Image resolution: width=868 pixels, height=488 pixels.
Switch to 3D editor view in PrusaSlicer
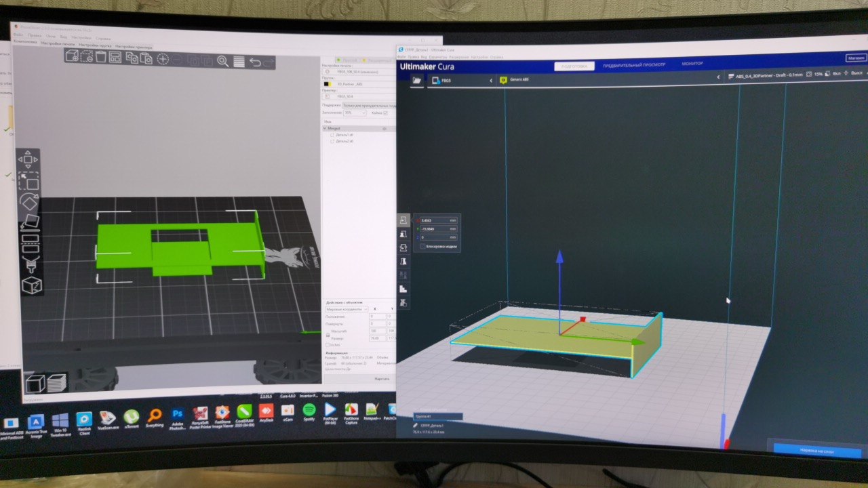click(35, 384)
